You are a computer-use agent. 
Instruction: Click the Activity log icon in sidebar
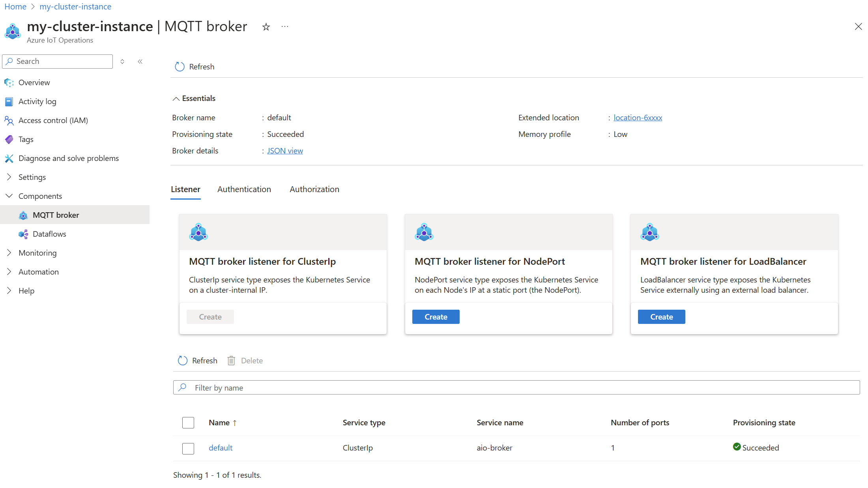pos(9,101)
